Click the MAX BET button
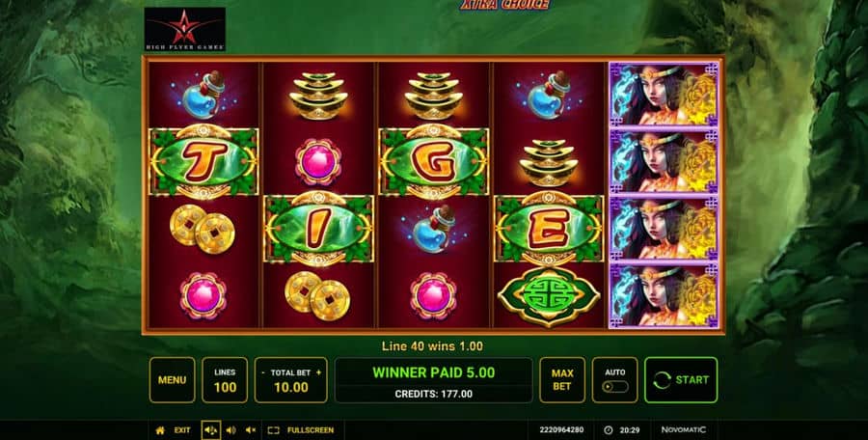868x440 pixels. coord(562,380)
